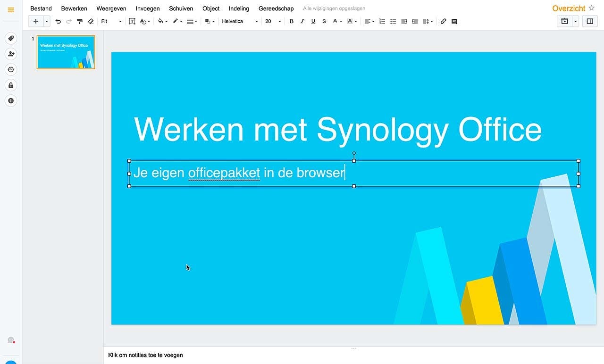
Task: Open the Invoegen menu
Action: pyautogui.click(x=148, y=8)
